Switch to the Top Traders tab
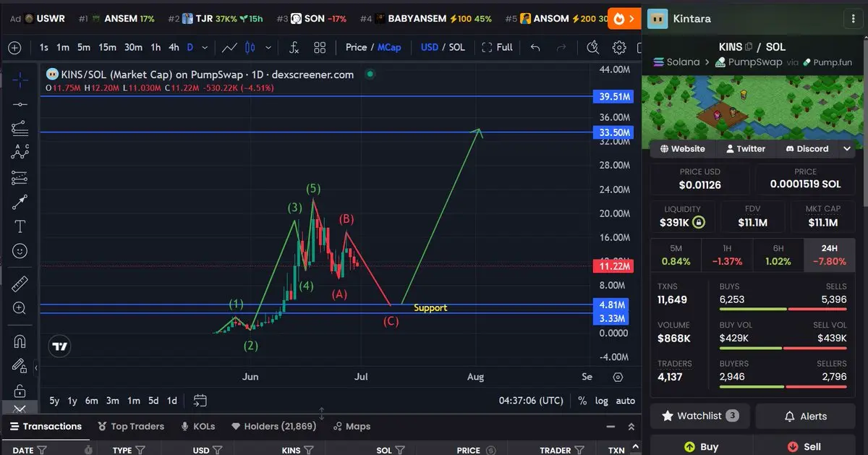Image resolution: width=868 pixels, height=455 pixels. (131, 426)
